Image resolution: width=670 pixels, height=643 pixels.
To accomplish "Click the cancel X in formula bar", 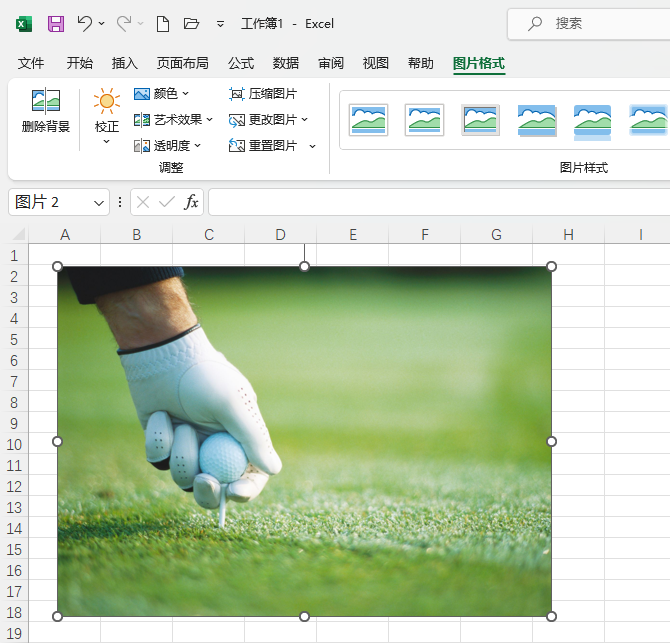I will point(143,202).
